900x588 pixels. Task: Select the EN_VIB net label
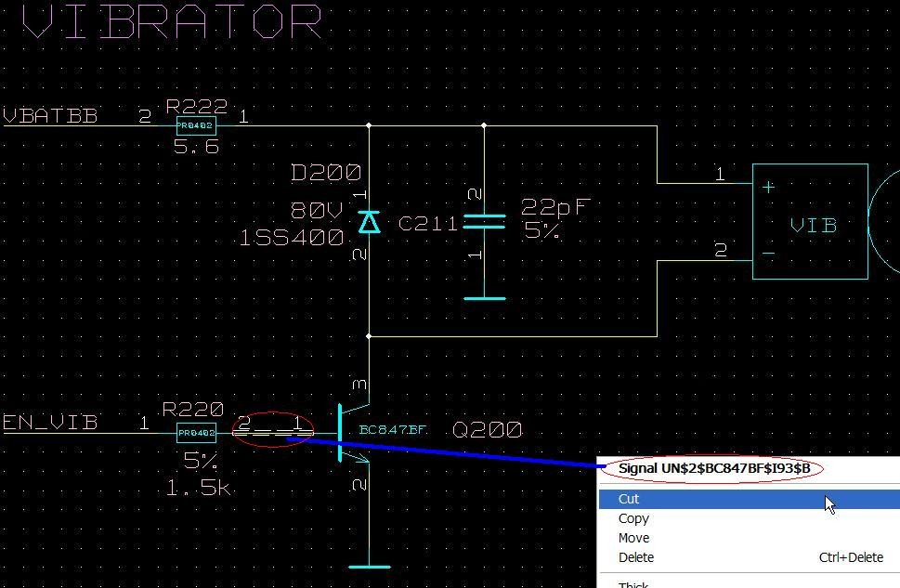[x=50, y=423]
